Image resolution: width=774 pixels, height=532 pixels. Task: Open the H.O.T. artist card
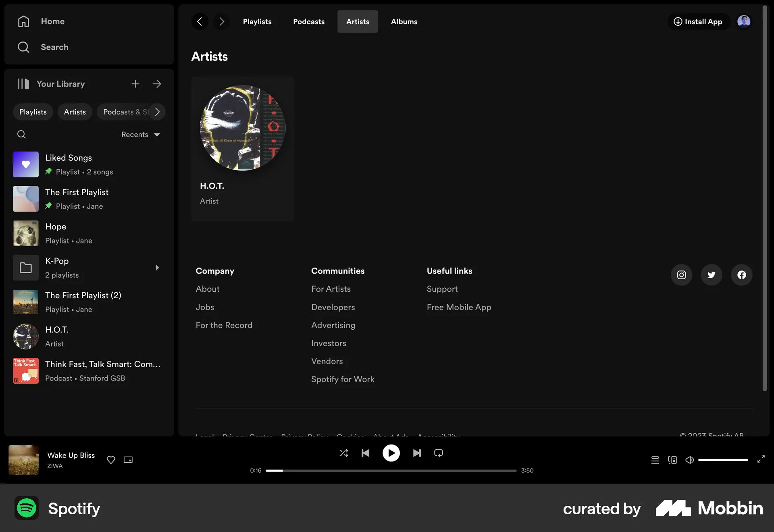tap(242, 148)
